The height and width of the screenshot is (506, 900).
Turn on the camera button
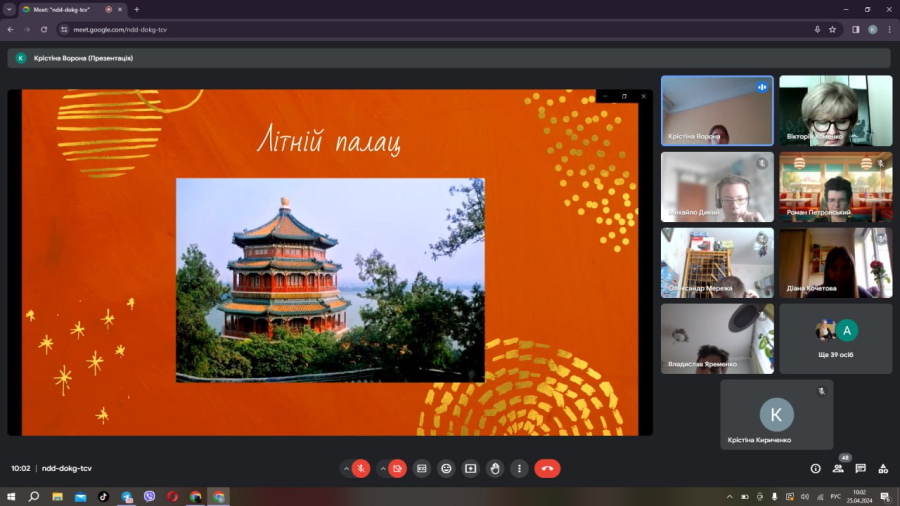pos(397,469)
